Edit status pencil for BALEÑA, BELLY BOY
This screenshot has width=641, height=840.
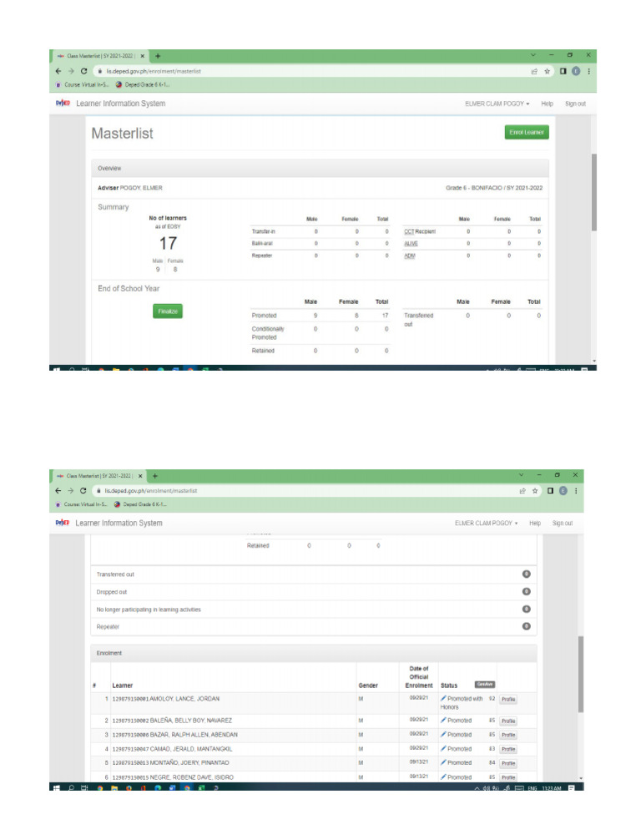(x=443, y=721)
